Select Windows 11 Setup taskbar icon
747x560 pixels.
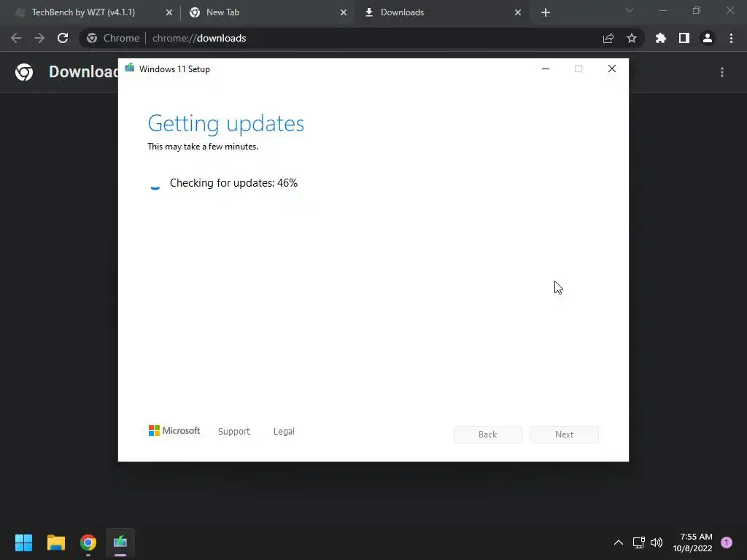pos(120,542)
